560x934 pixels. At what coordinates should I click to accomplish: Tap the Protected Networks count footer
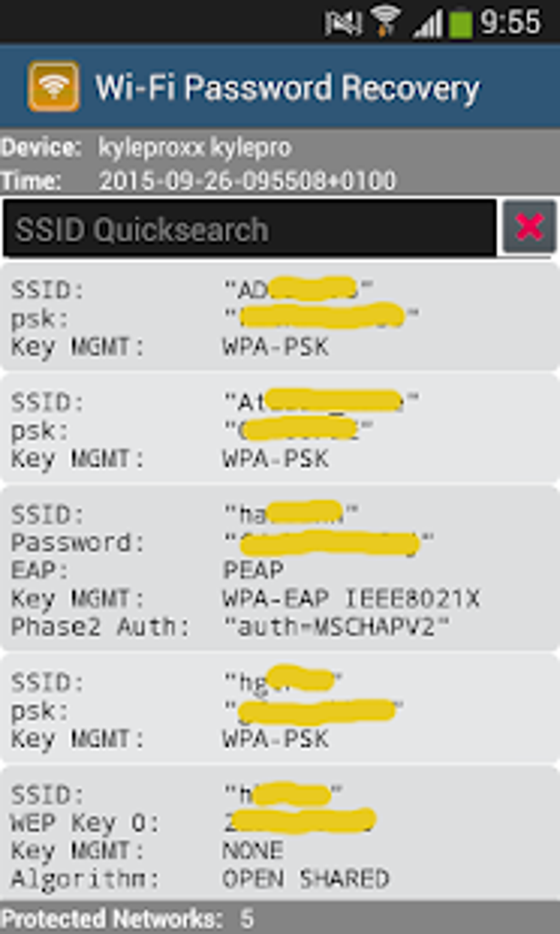point(127,918)
